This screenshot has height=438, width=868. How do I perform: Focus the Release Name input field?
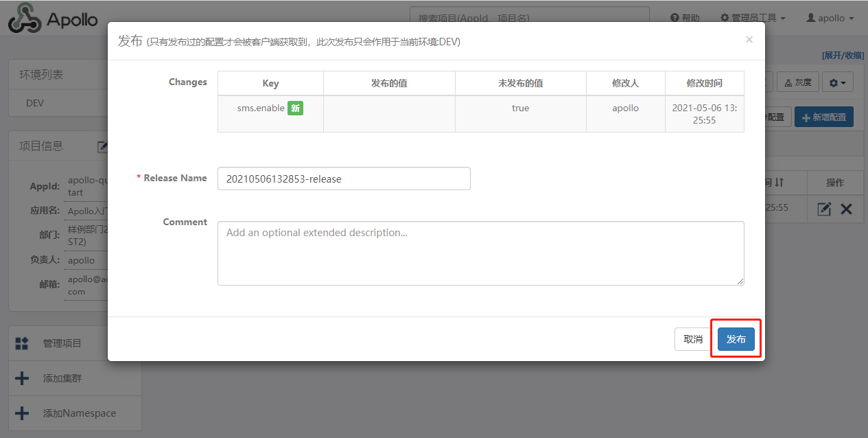coord(344,178)
